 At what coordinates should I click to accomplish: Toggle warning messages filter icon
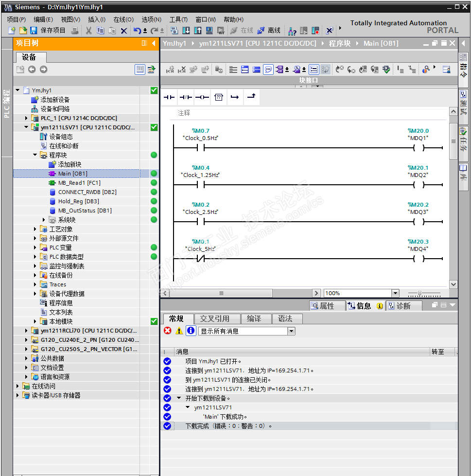[179, 331]
